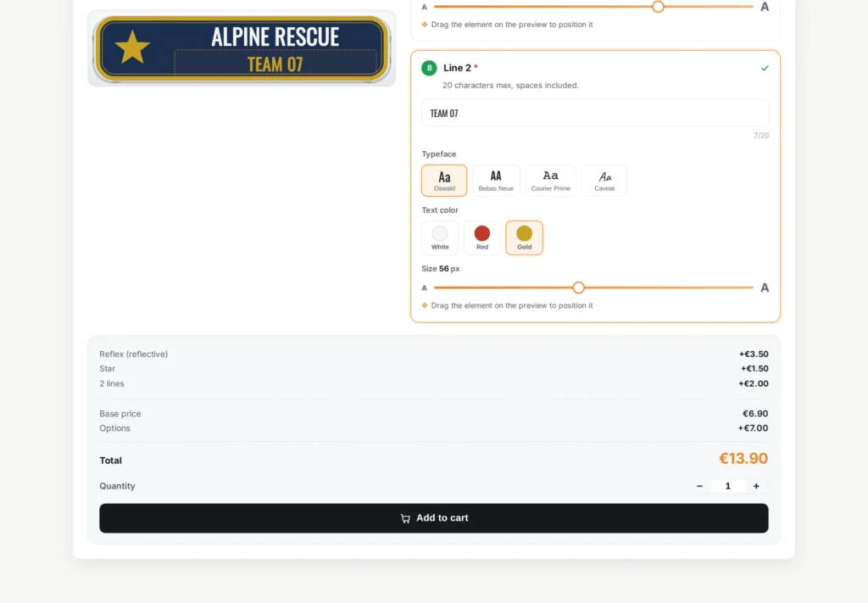Click the upper size slider handle
868x603 pixels.
pyautogui.click(x=658, y=7)
